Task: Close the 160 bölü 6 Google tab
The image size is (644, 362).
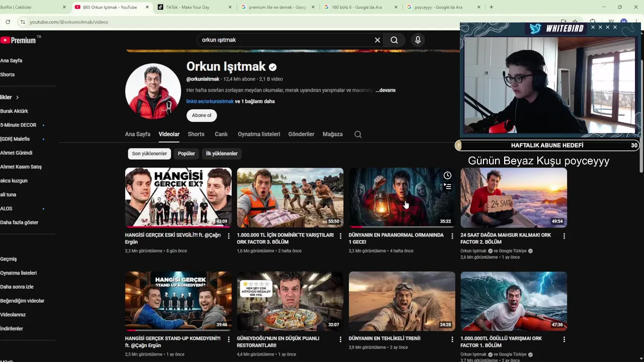Action: point(396,7)
